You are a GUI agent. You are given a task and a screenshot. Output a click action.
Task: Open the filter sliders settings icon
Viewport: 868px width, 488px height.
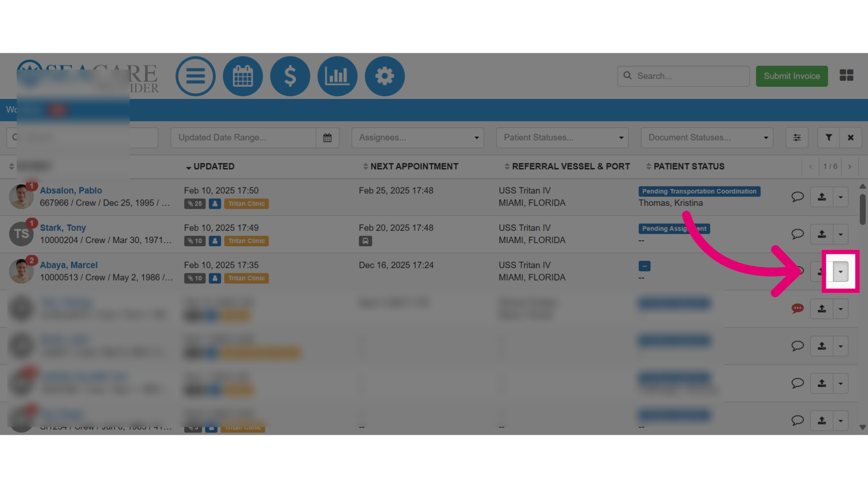(797, 137)
